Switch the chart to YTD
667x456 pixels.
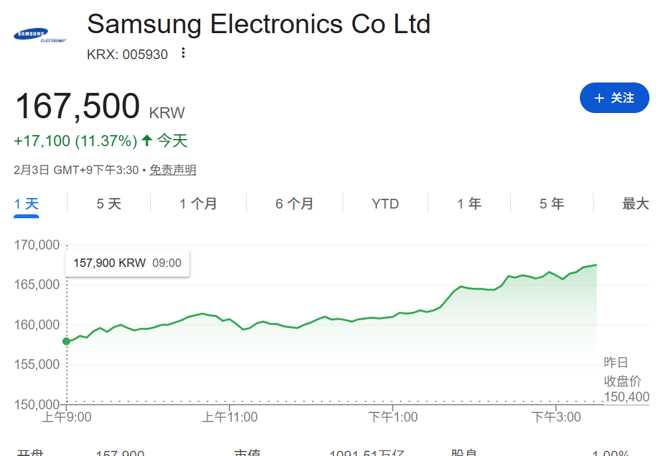[385, 204]
